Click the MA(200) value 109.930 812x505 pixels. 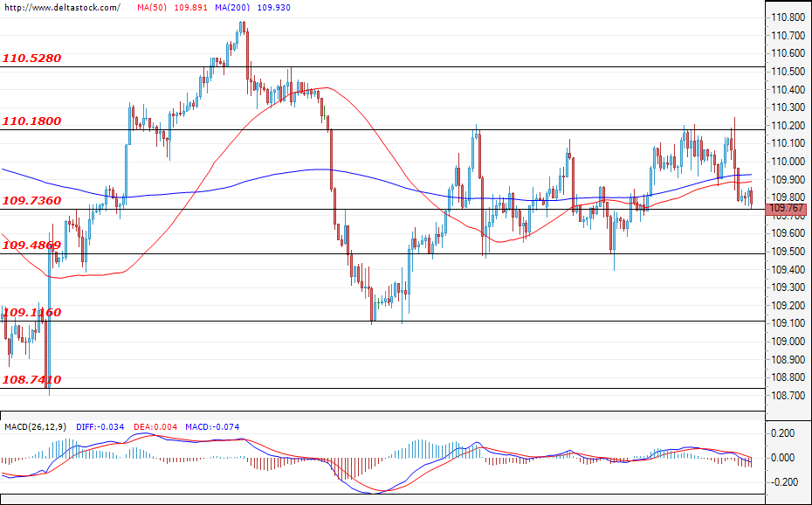tap(273, 8)
